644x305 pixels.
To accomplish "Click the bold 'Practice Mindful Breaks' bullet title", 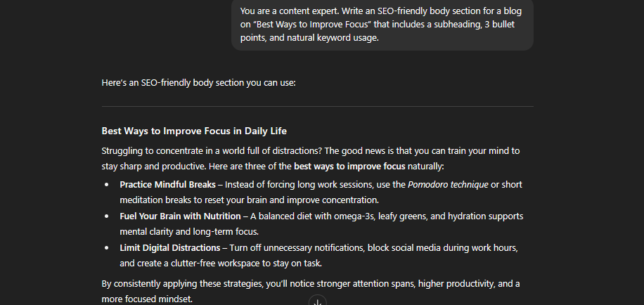I will [x=167, y=185].
